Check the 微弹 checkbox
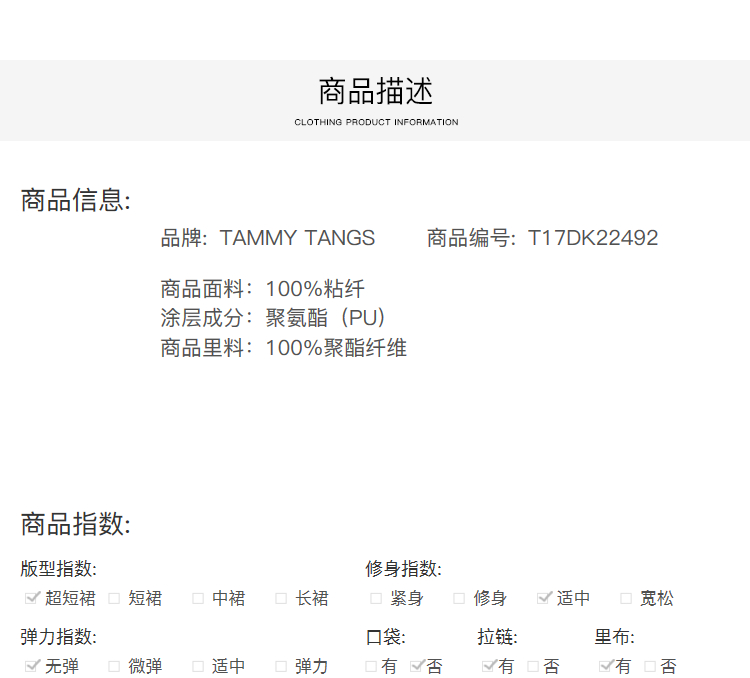The height and width of the screenshot is (678, 750). click(x=114, y=666)
